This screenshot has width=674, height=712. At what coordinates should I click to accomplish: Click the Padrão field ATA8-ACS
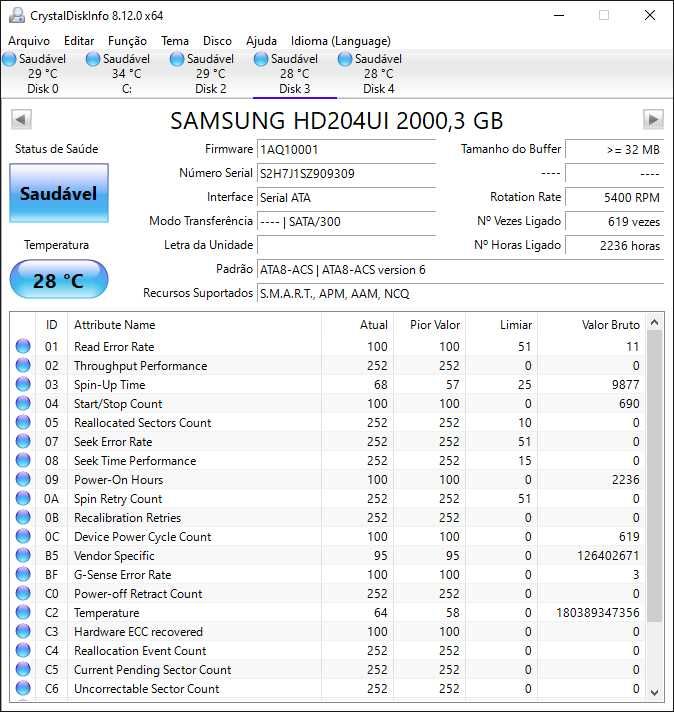pos(460,270)
